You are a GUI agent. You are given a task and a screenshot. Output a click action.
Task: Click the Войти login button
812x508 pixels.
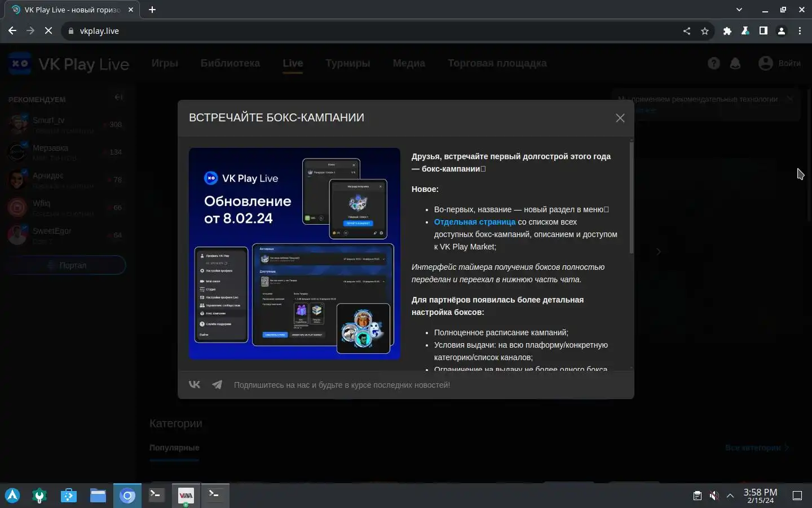(780, 63)
